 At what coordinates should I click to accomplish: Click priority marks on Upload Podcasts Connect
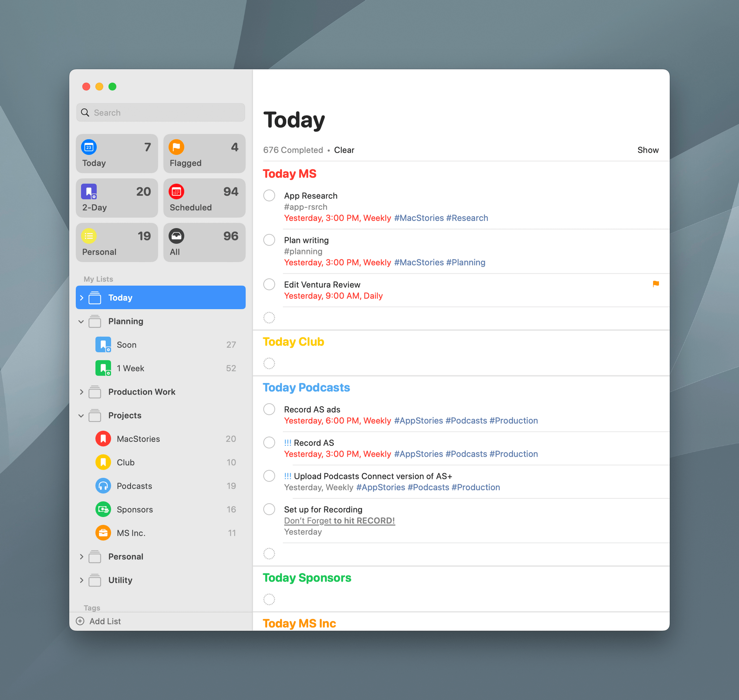(x=288, y=476)
